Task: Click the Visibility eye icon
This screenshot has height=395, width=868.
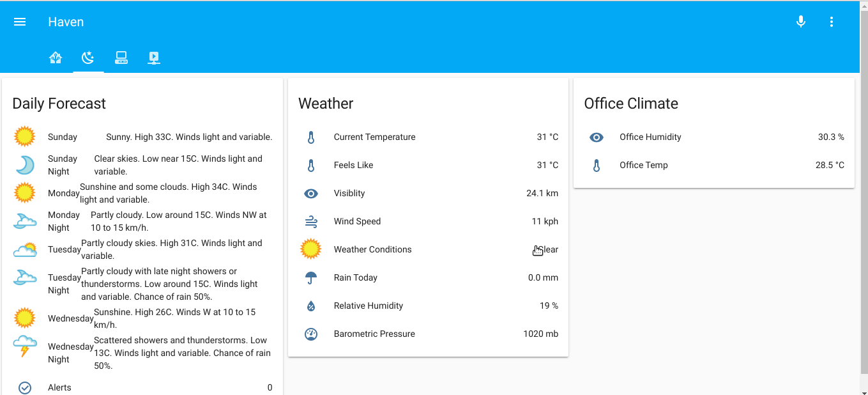Action: click(x=311, y=193)
